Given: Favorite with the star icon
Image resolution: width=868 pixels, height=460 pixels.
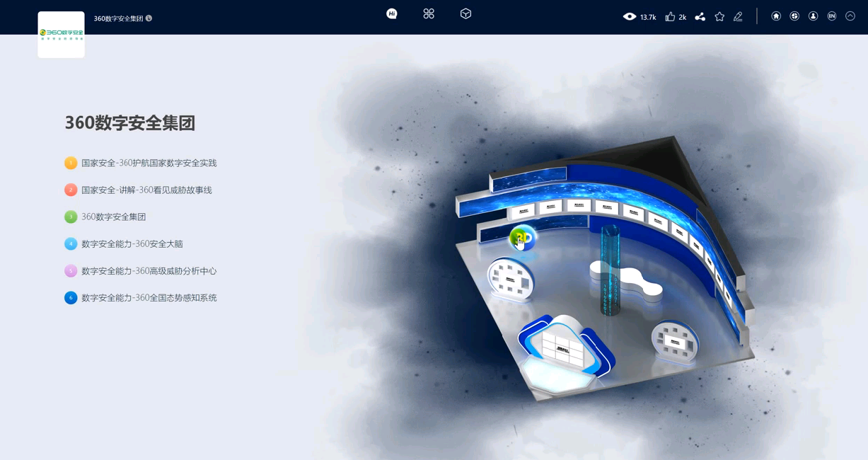Looking at the screenshot, I should click(719, 16).
